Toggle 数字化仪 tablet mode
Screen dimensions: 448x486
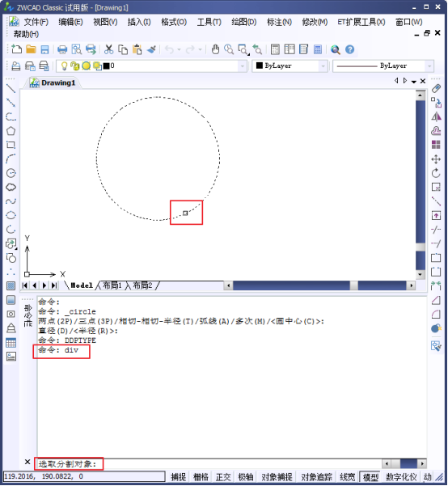click(401, 477)
